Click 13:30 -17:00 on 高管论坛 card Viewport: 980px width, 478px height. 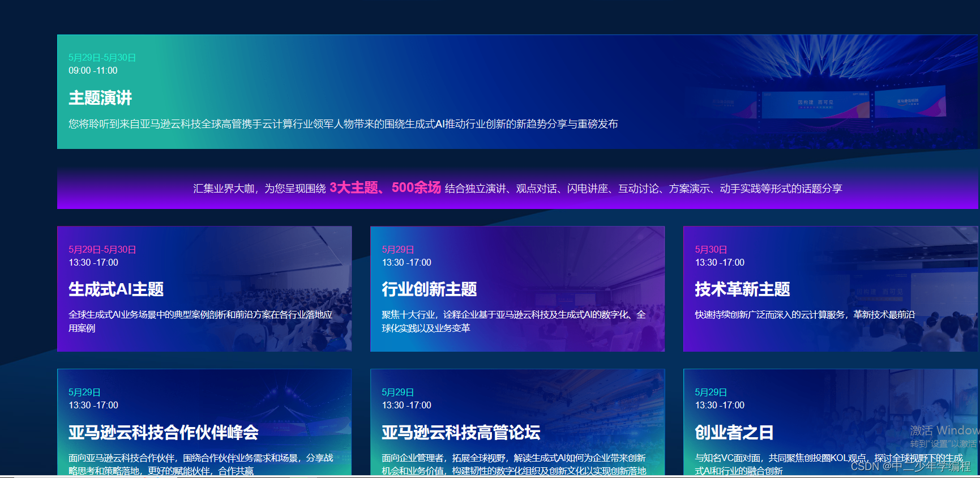tap(406, 406)
